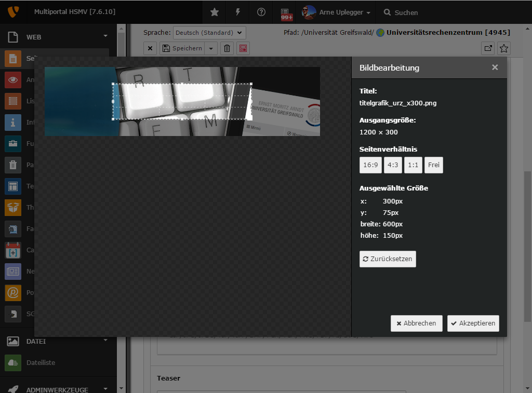Open the help question mark icon
Screen dimensions: 532x393
click(261, 12)
